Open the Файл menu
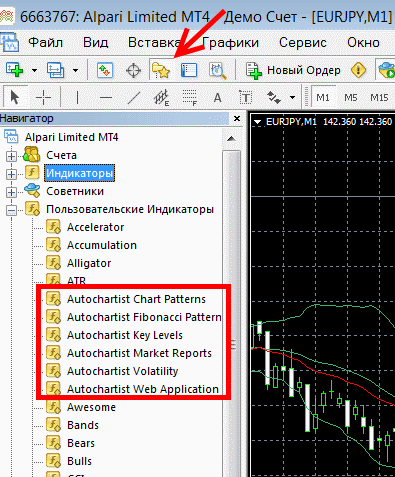 click(x=45, y=43)
